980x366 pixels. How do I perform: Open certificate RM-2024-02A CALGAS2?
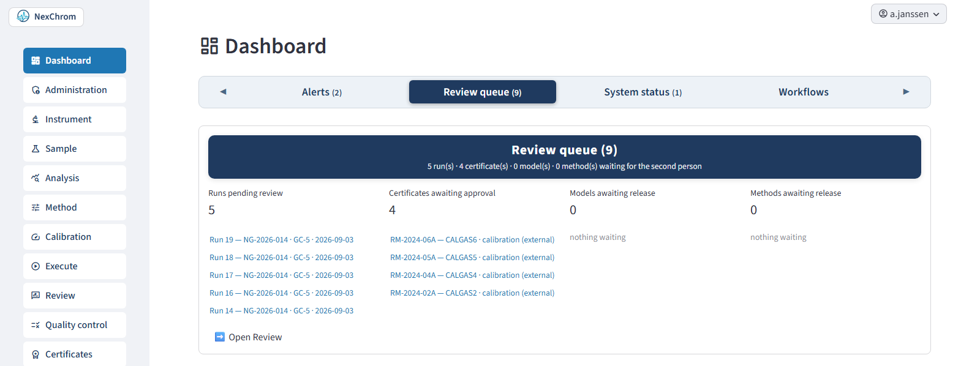[472, 293]
